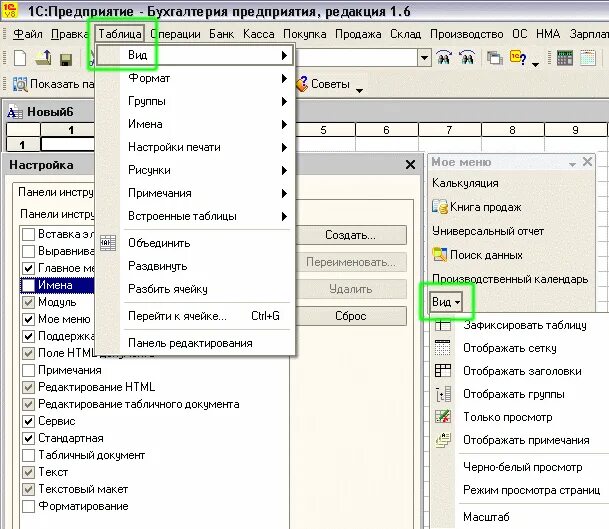Click the Советы tips icon
The height and width of the screenshot is (529, 609).
click(302, 84)
